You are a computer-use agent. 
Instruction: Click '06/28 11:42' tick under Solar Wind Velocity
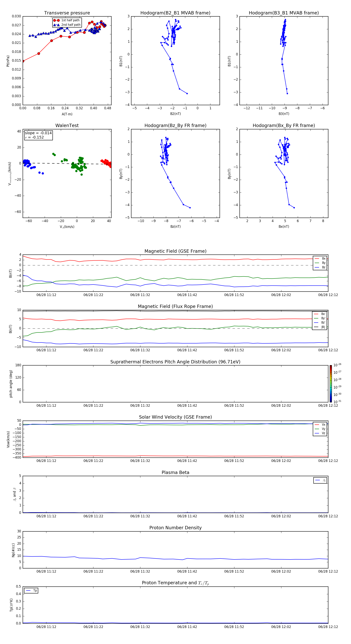[187, 461]
